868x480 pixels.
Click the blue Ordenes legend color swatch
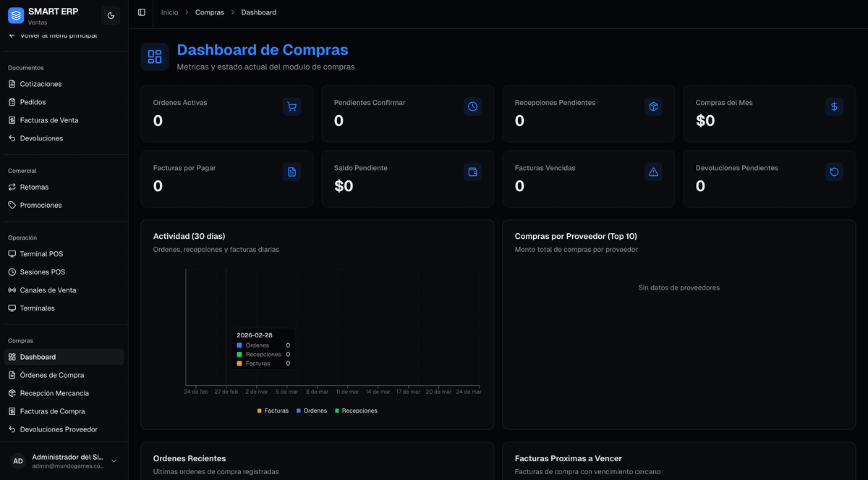pos(299,410)
